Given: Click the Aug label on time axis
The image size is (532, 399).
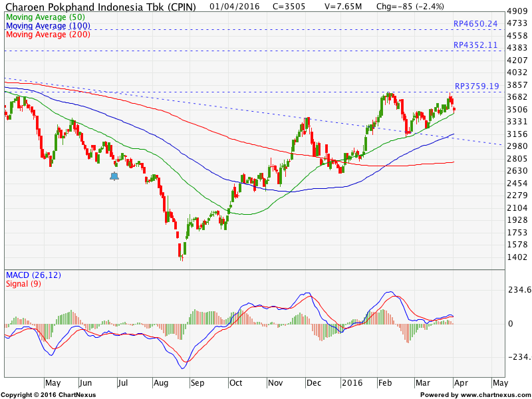Looking at the screenshot, I should click(160, 384).
